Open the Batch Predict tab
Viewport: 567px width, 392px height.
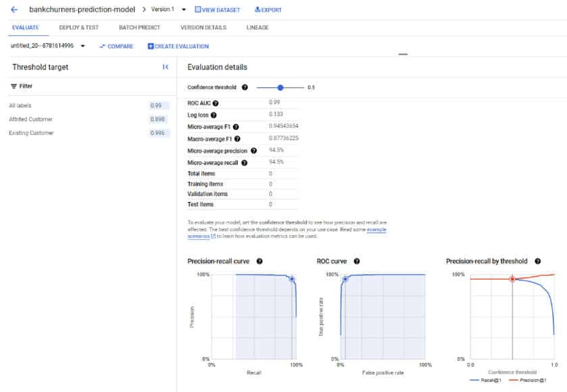139,28
